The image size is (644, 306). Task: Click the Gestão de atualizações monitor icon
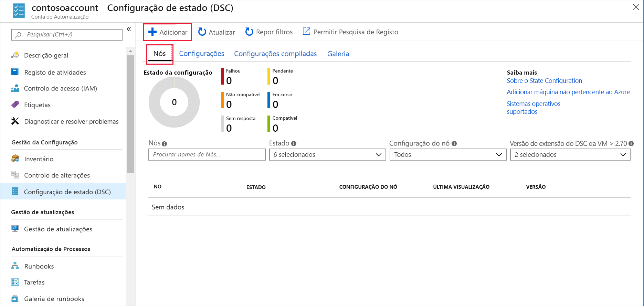pos(15,229)
